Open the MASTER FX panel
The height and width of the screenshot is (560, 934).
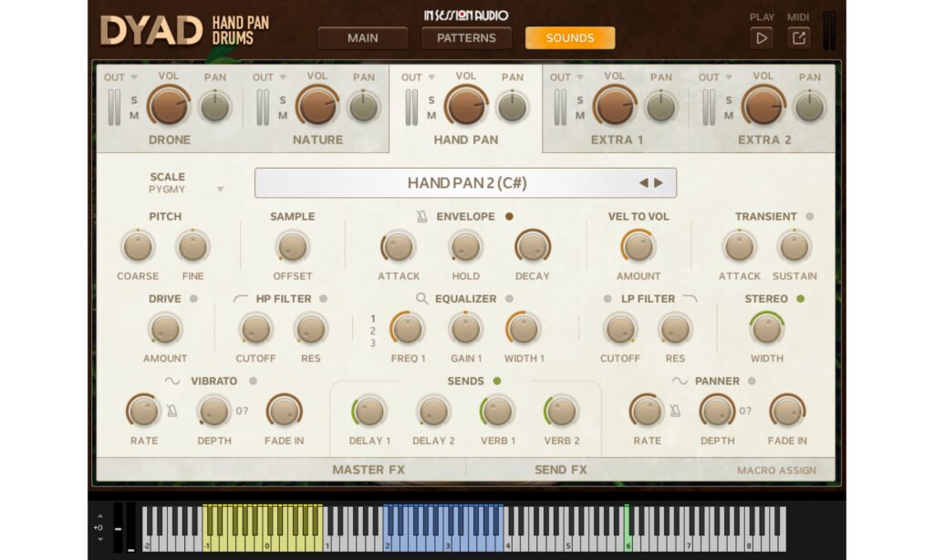[x=368, y=470]
